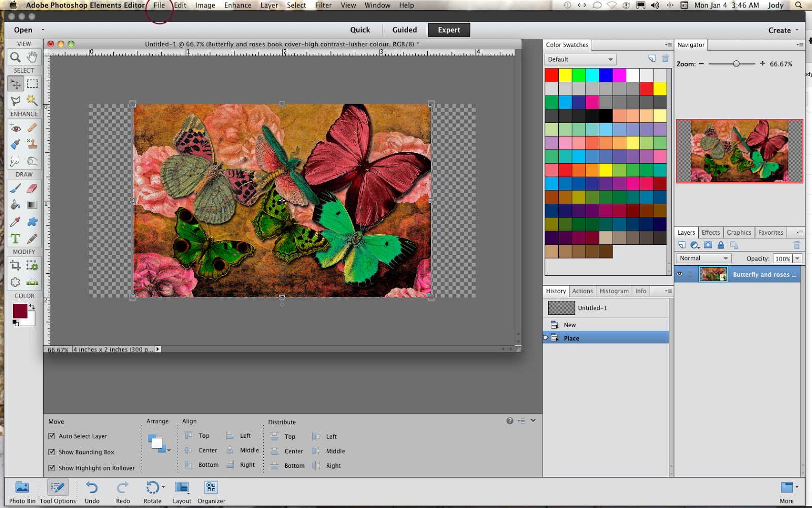Image resolution: width=812 pixels, height=508 pixels.
Task: Select the Smart Brush tool
Action: pos(15,144)
